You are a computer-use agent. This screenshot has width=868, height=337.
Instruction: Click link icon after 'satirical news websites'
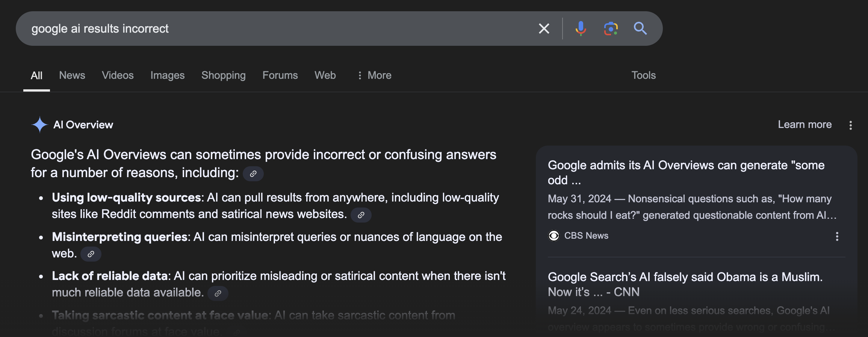point(361,215)
